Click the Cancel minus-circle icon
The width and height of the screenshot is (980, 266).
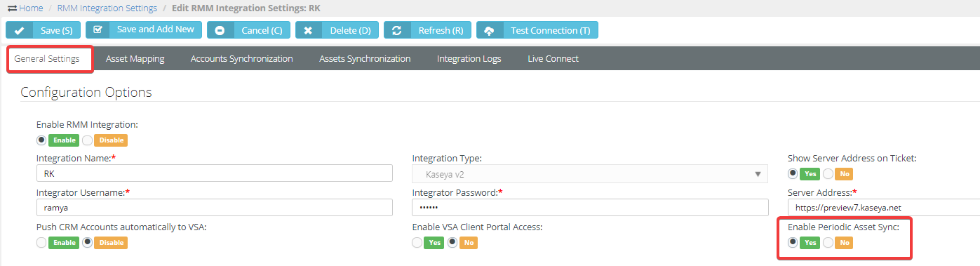coord(220,31)
